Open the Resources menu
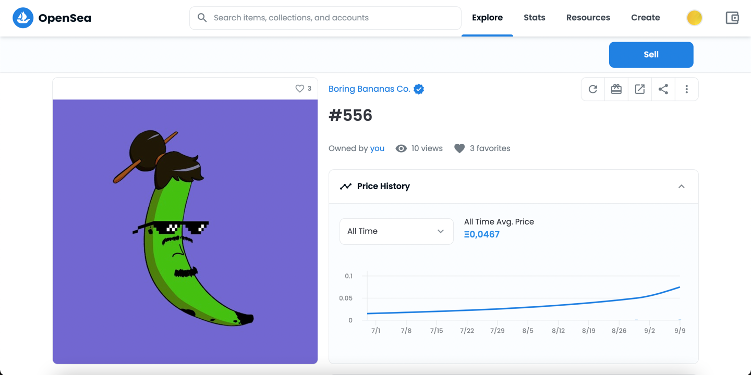Viewport: 752px width, 376px height. (x=588, y=18)
